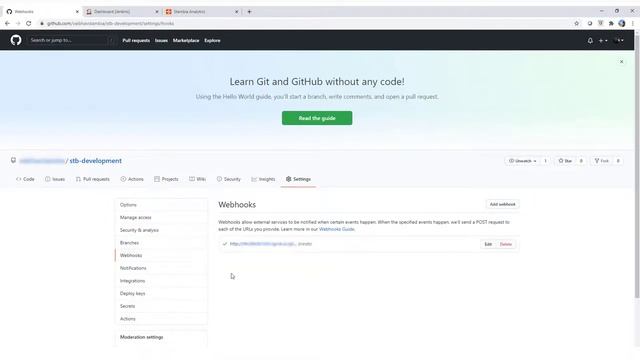Switch to the Insights tab
Image resolution: width=640 pixels, height=360 pixels.
(263, 179)
